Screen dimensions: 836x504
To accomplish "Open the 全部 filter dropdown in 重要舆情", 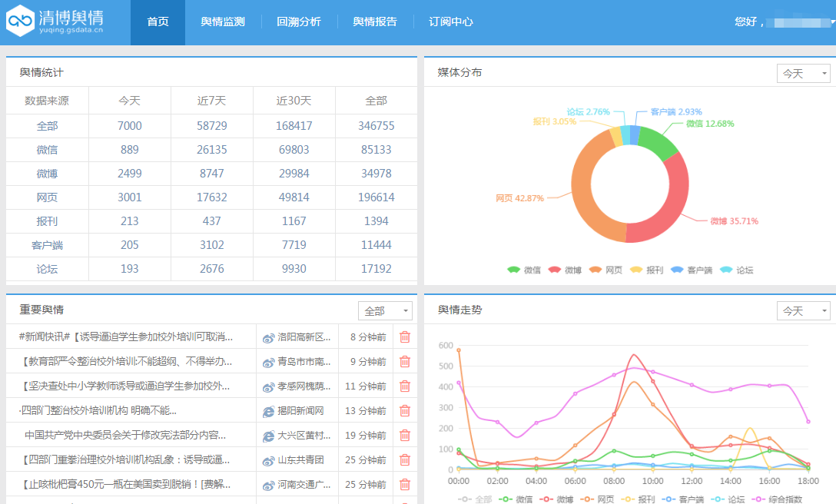I will coord(385,311).
